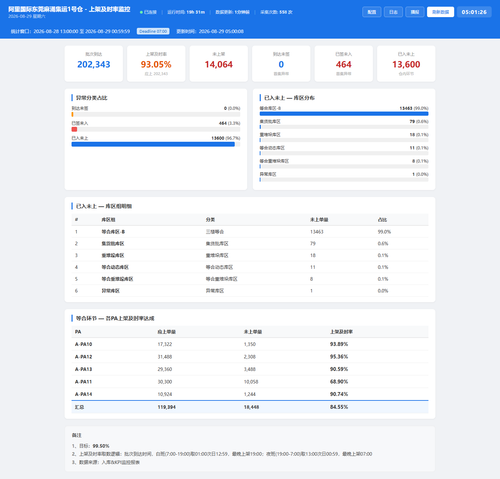The image size is (500, 479).
Task: Click the PA column header
Action: click(x=78, y=332)
